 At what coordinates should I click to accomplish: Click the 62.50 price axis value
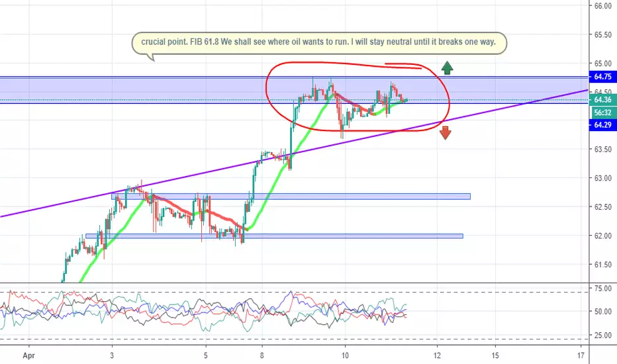(x=602, y=207)
